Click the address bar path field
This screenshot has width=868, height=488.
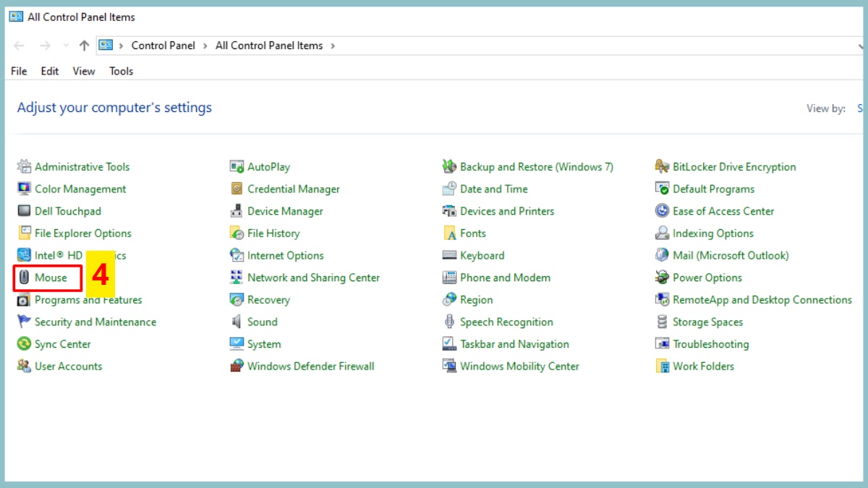click(579, 46)
